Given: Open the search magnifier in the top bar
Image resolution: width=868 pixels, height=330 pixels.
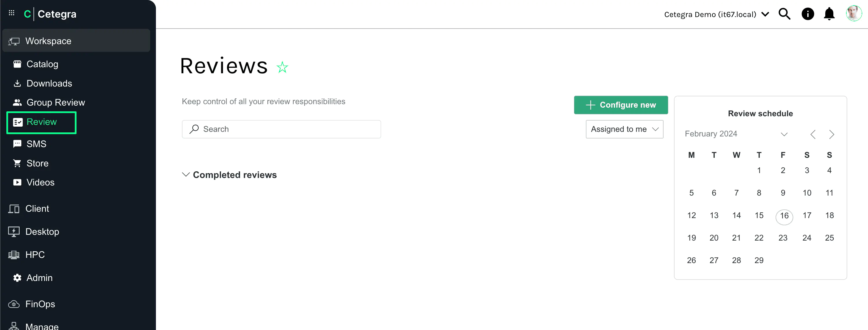Looking at the screenshot, I should tap(785, 14).
